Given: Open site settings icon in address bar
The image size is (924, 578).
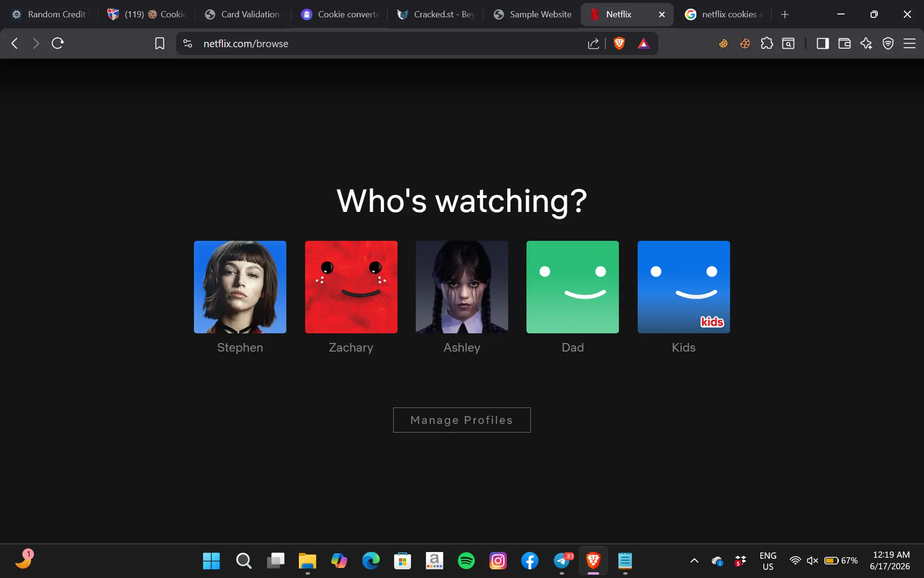Looking at the screenshot, I should click(188, 43).
